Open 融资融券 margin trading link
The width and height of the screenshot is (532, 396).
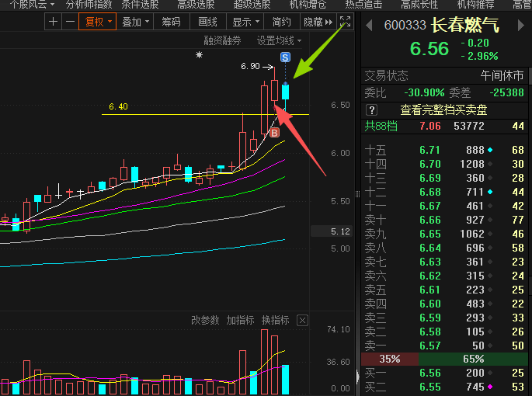pos(222,40)
